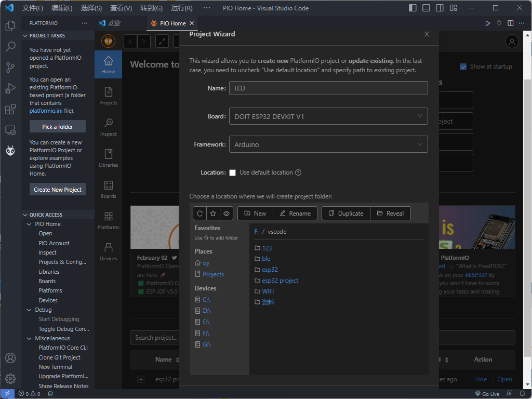
Task: Collapse the PROJECT TASKS section
Action: 58,36
